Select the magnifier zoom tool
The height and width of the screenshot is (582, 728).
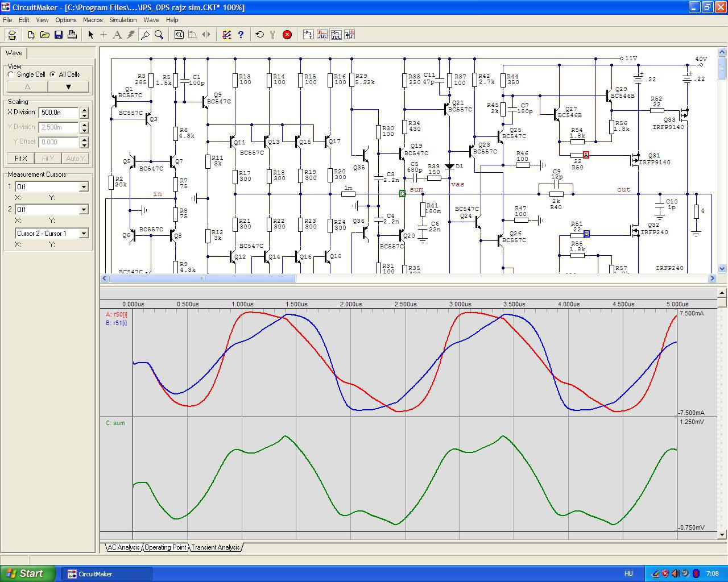159,35
